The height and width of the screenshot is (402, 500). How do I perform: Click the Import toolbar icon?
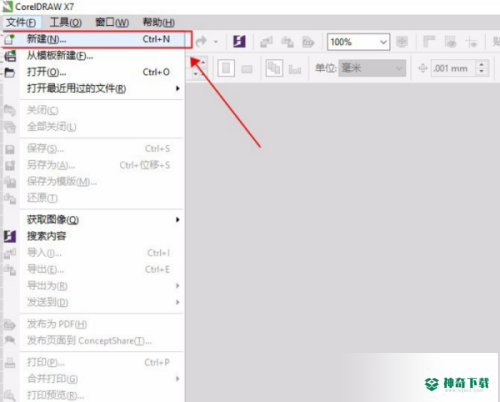click(266, 42)
